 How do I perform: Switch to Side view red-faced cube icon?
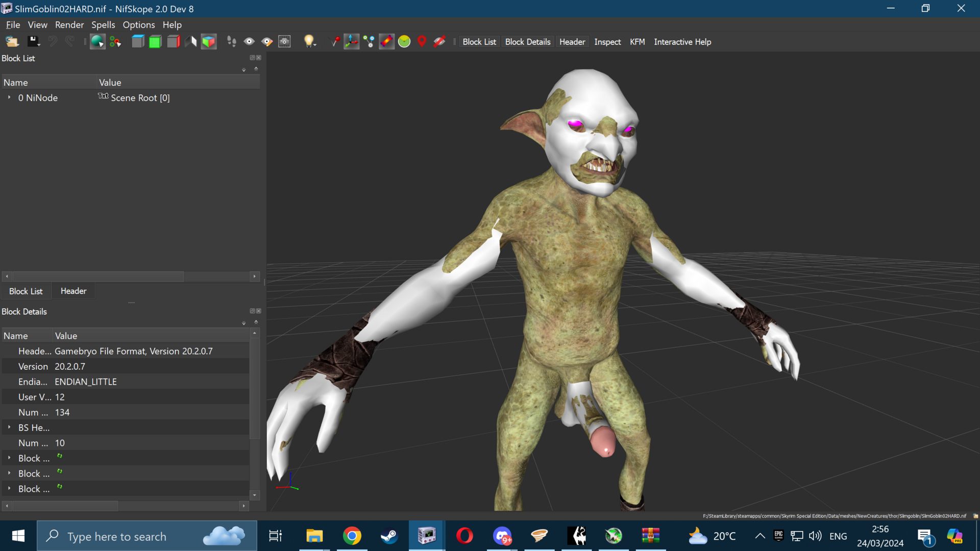[174, 42]
